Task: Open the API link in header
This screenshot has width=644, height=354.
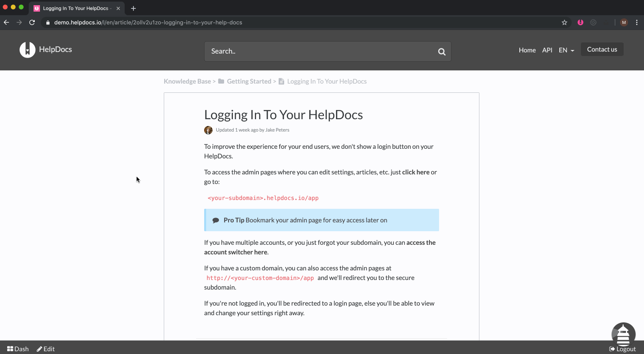Action: [547, 50]
